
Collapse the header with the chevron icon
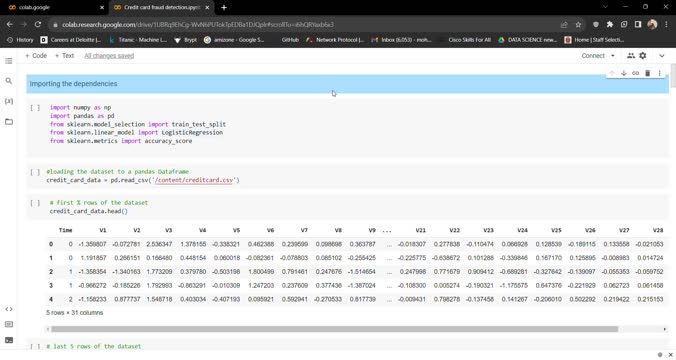662,56
